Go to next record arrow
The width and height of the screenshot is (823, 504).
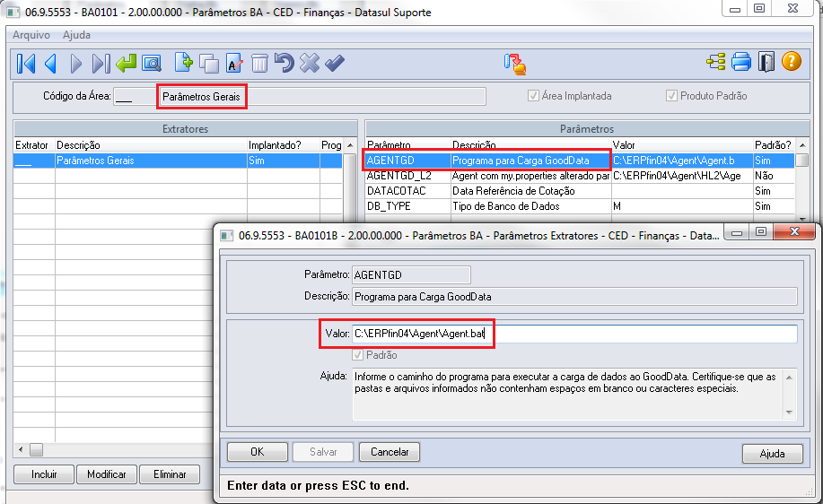tap(76, 64)
